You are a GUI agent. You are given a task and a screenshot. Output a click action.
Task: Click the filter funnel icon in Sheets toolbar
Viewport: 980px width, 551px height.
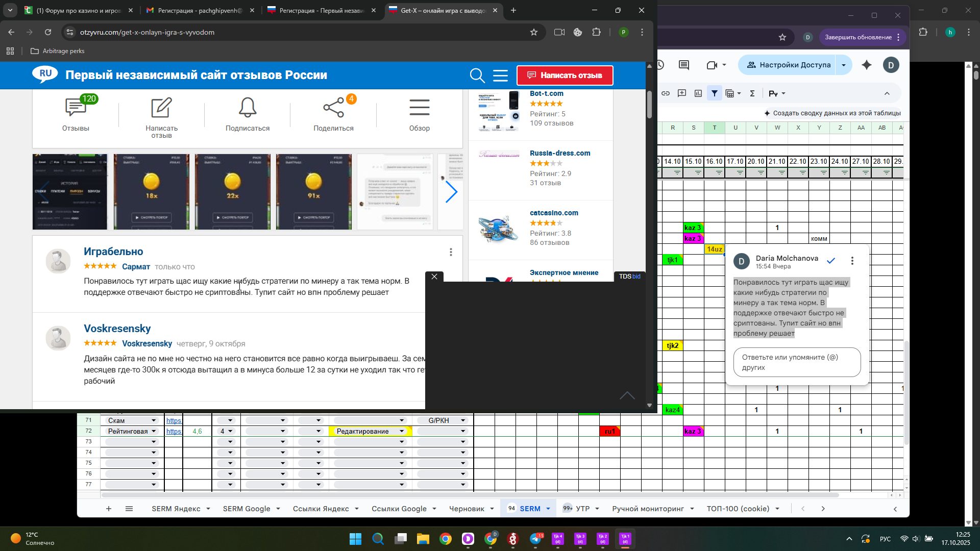[715, 93]
